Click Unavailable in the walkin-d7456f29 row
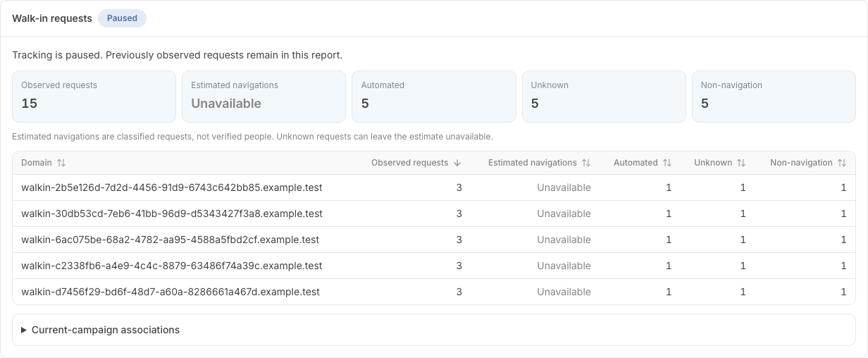The width and height of the screenshot is (868, 358). point(564,292)
